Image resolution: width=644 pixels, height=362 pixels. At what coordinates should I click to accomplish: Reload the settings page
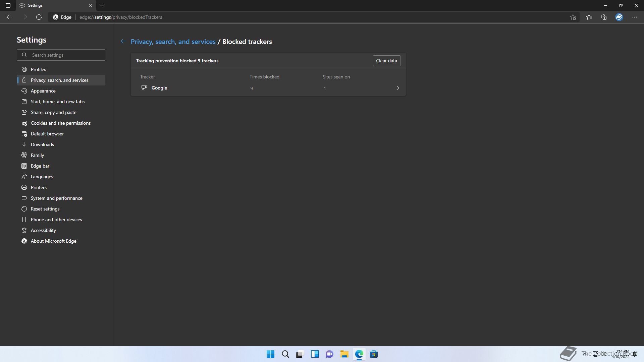pos(39,17)
